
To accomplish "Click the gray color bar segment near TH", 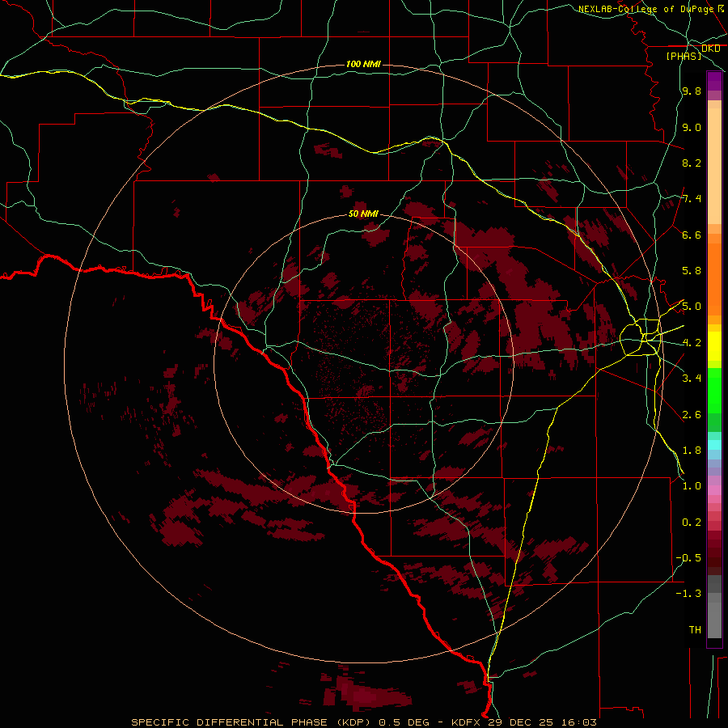I will point(714,620).
